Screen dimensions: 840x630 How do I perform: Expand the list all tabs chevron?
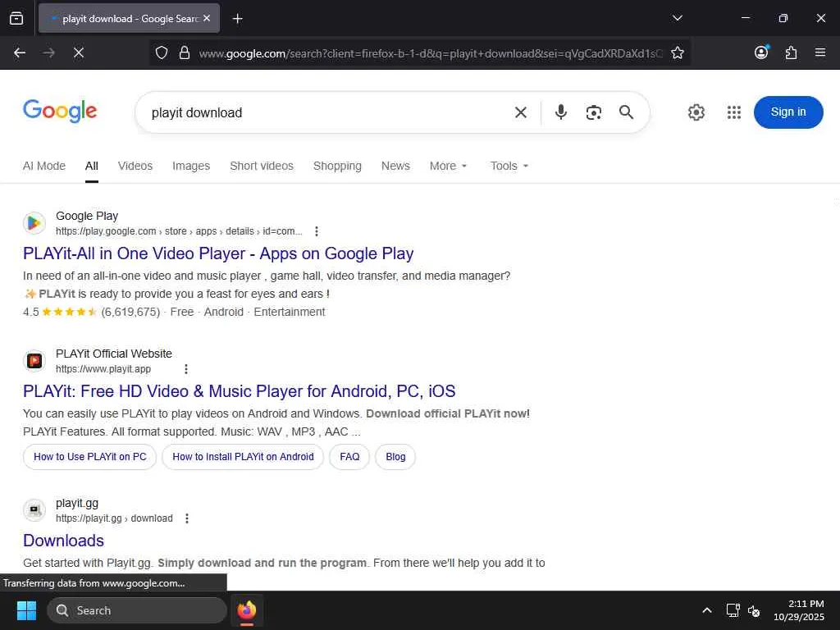(x=677, y=18)
